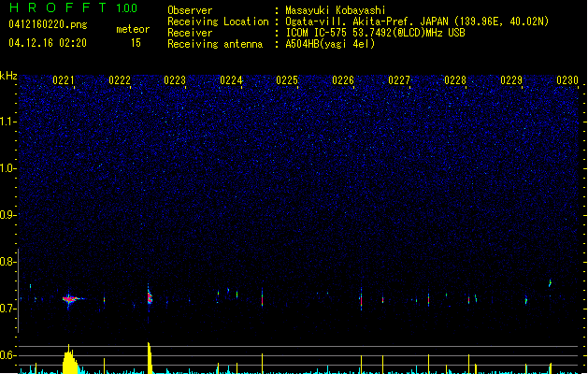
Task: Click the ICOM IC-575 receiver text
Action: pos(375,33)
